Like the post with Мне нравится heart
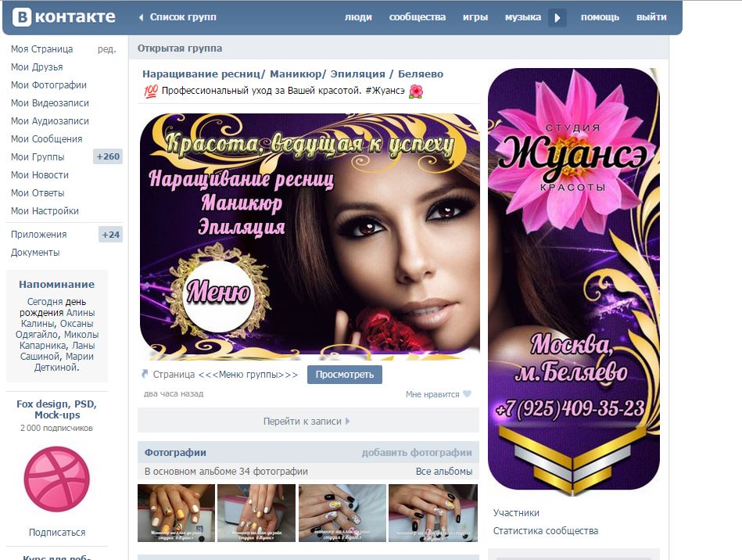The height and width of the screenshot is (560, 742). (x=438, y=394)
